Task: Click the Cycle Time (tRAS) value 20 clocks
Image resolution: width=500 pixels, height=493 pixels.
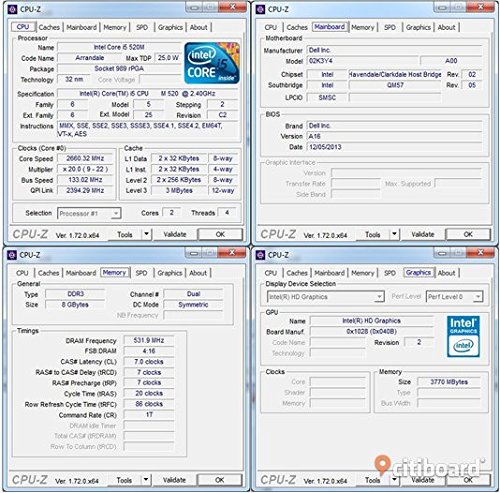Action: (149, 393)
